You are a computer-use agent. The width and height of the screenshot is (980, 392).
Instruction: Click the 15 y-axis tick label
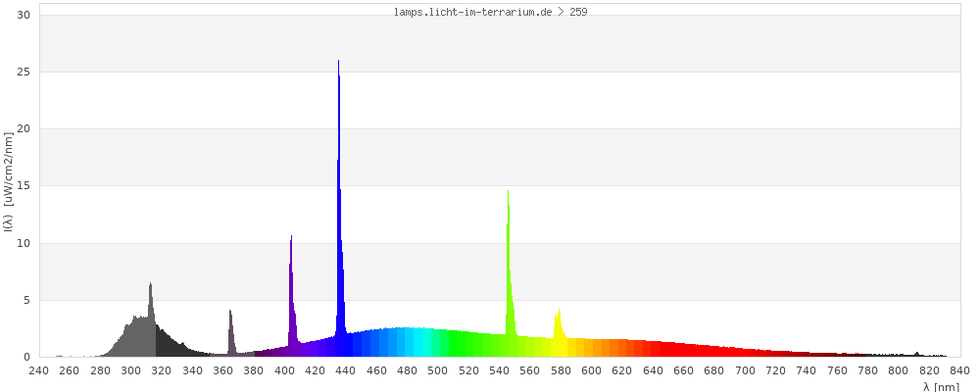point(24,186)
